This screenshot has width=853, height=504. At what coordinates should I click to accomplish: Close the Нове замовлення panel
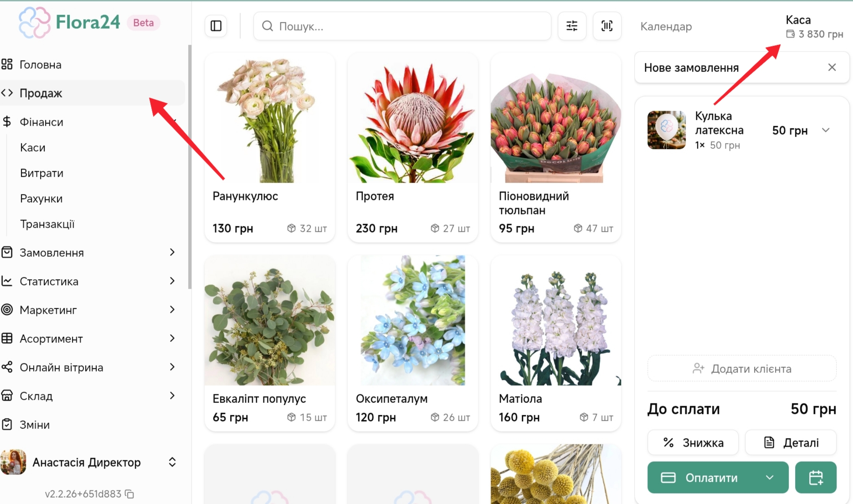(832, 67)
